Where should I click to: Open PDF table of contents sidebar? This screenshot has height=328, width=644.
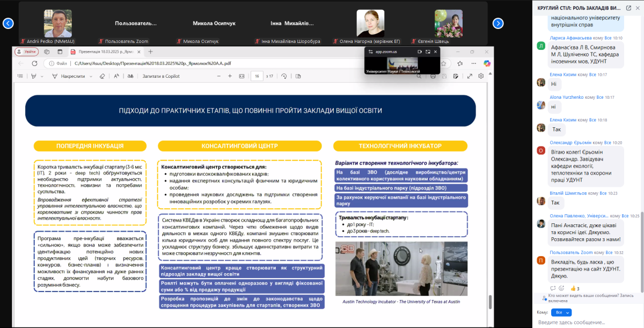20,76
